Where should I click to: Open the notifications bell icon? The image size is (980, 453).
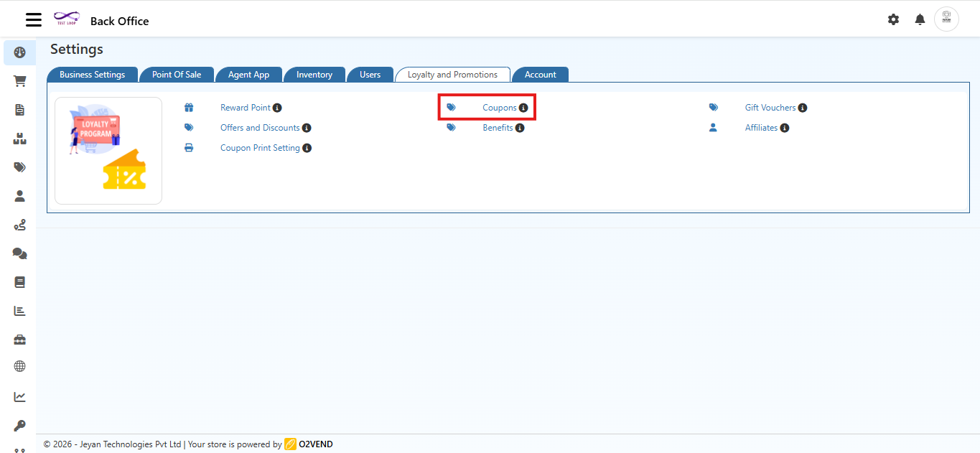[x=920, y=19]
